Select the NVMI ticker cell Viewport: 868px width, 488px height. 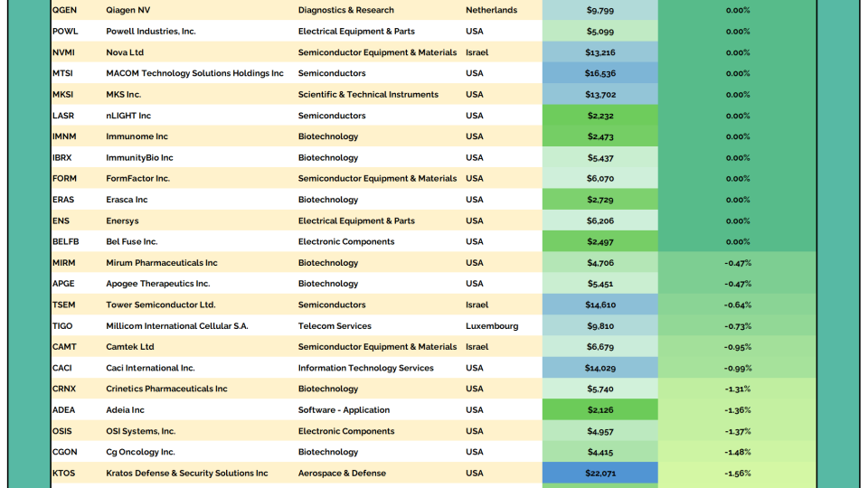click(x=63, y=52)
